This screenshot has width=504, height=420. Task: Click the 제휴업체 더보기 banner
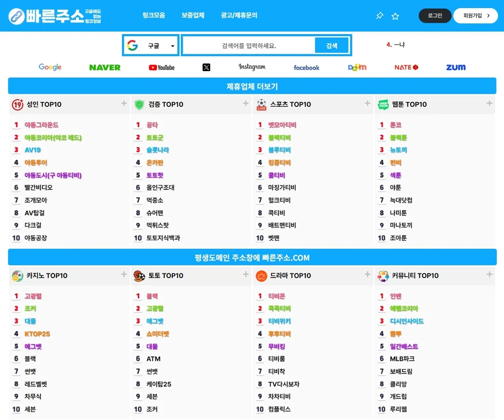click(x=252, y=86)
